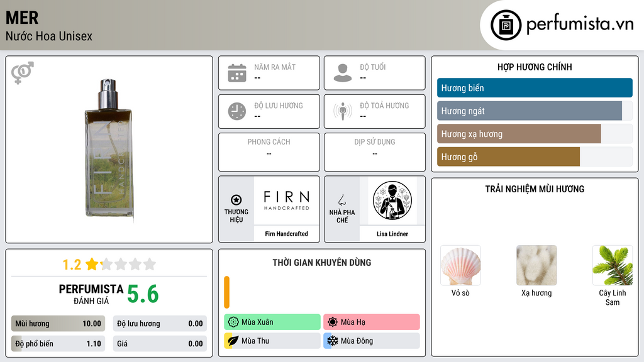Click the green 5.6 Perfumista score
The width and height of the screenshot is (644, 362).
(x=143, y=294)
